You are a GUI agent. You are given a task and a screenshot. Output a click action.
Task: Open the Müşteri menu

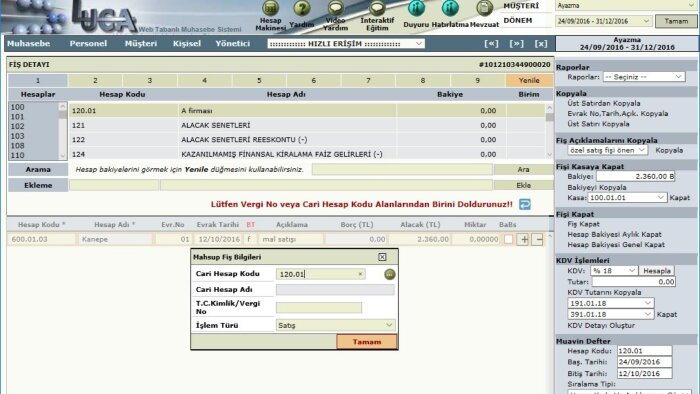(141, 44)
